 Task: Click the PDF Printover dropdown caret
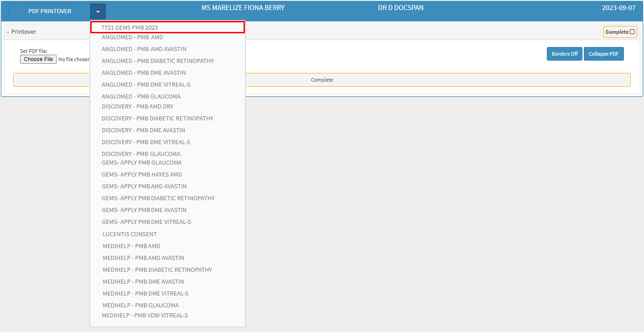(x=98, y=11)
